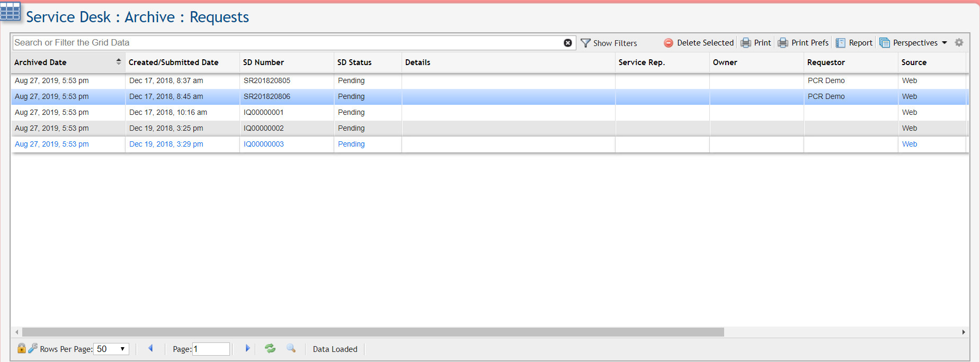Click the Data Loaded status text
The image size is (980, 362).
point(335,349)
